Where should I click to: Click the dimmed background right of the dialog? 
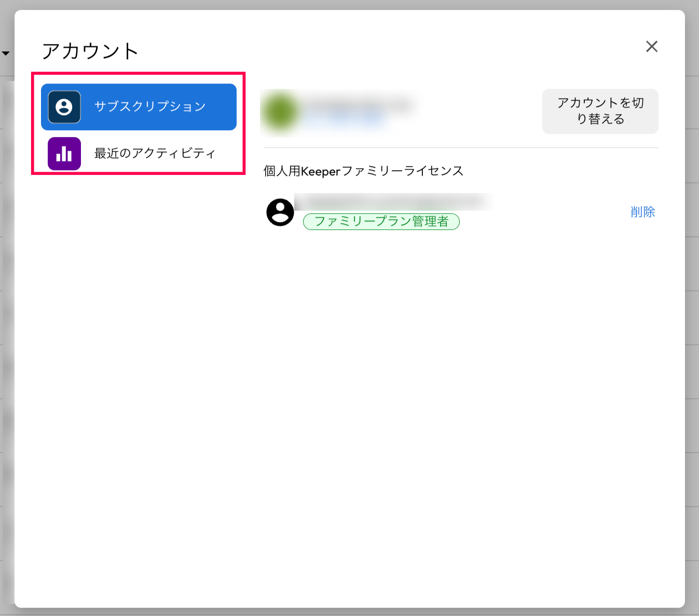[692, 311]
